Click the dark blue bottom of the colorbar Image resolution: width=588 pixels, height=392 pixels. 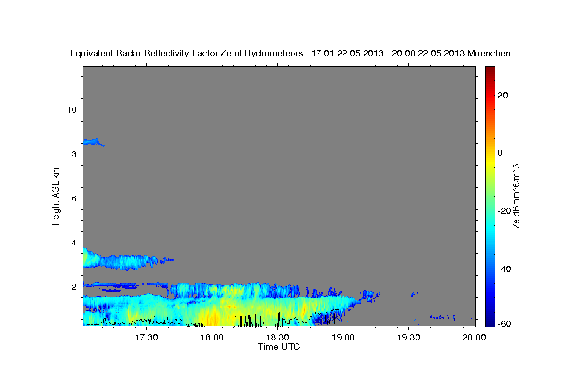tap(490, 321)
